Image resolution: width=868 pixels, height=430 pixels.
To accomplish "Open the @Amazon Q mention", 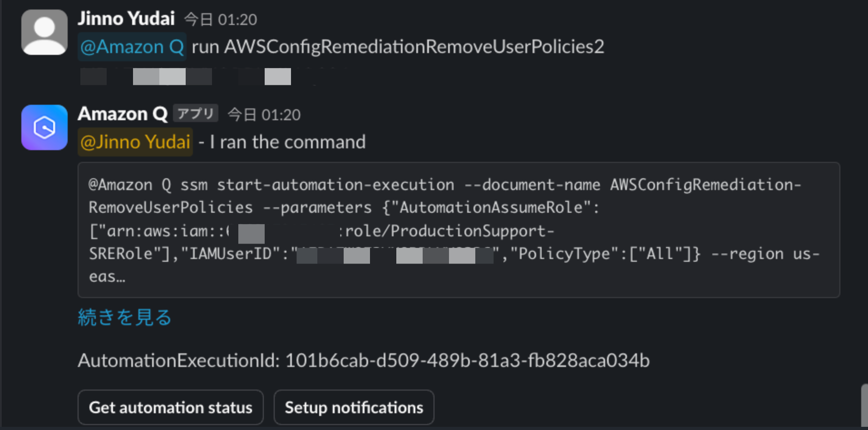I will coord(132,47).
